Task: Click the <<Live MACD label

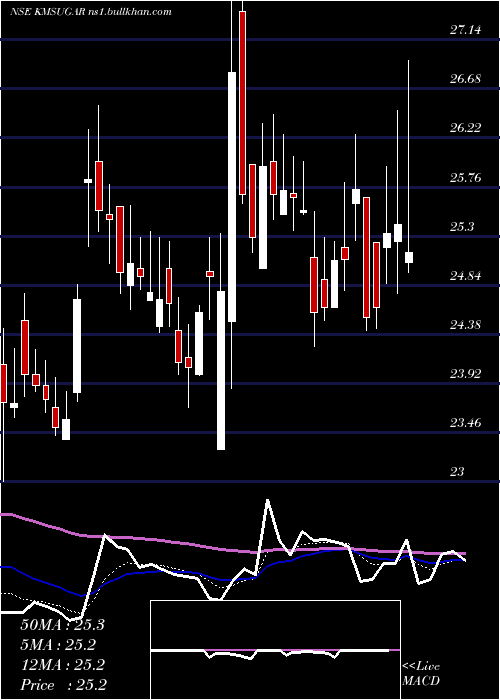Action: pyautogui.click(x=421, y=674)
